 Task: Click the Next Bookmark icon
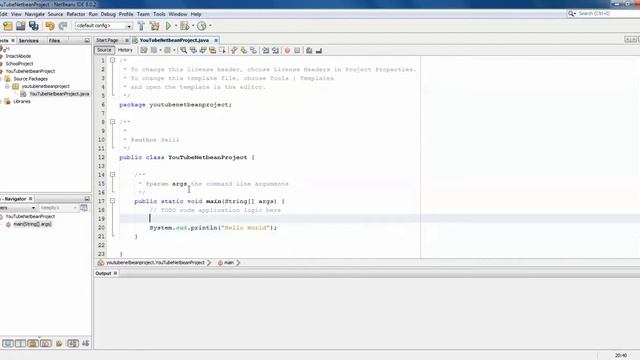[244, 50]
